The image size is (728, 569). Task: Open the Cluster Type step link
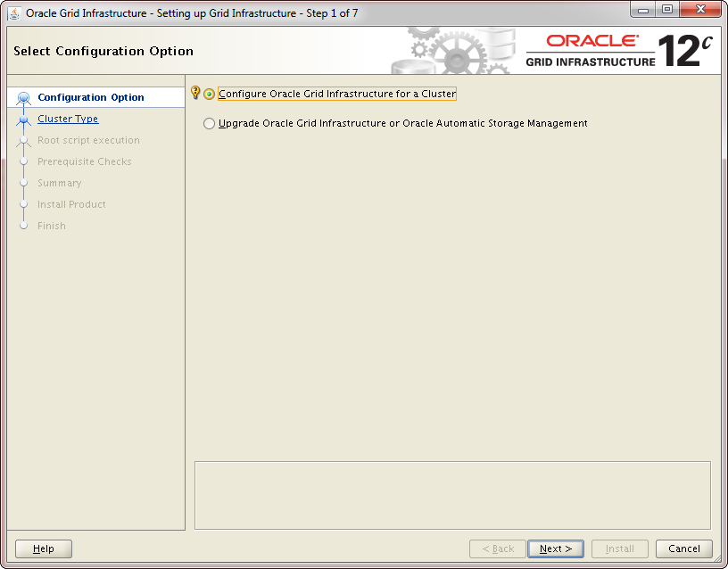(68, 119)
